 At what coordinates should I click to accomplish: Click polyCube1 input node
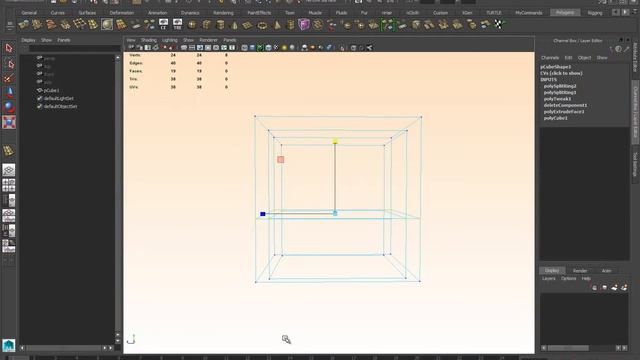click(555, 118)
